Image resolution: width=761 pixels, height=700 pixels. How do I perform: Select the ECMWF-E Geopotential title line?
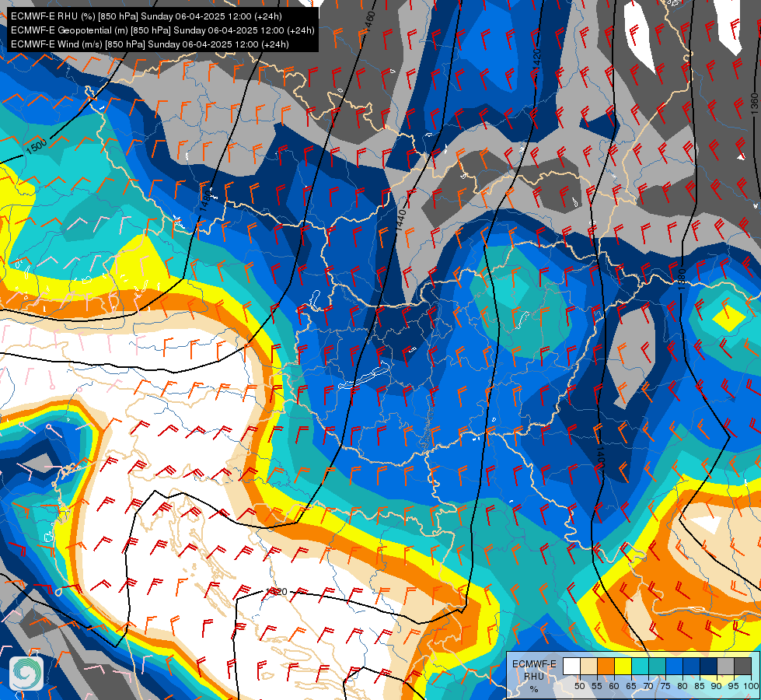pos(162,30)
